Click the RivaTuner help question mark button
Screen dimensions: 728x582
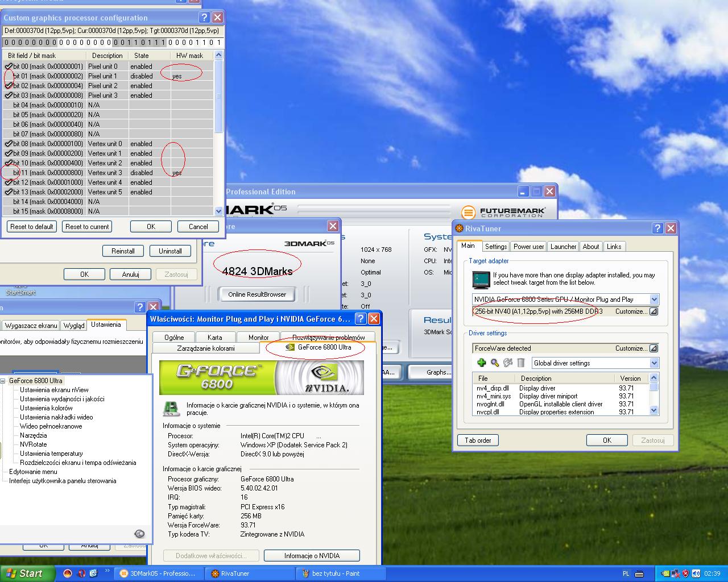(x=658, y=228)
